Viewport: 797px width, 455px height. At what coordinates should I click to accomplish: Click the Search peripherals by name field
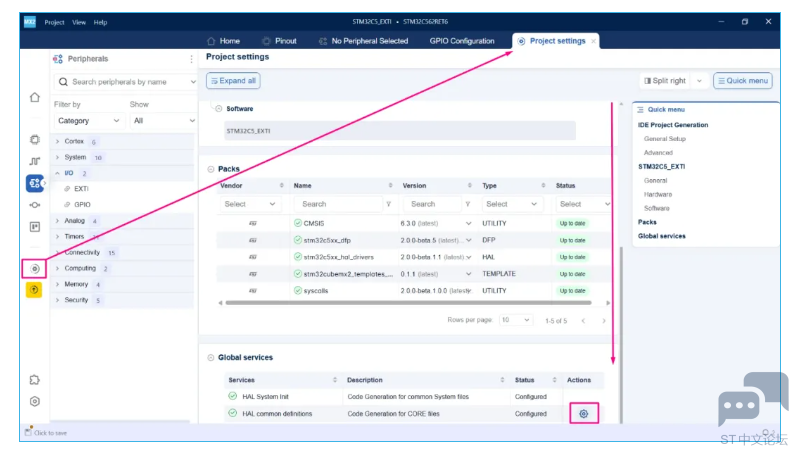[x=125, y=82]
